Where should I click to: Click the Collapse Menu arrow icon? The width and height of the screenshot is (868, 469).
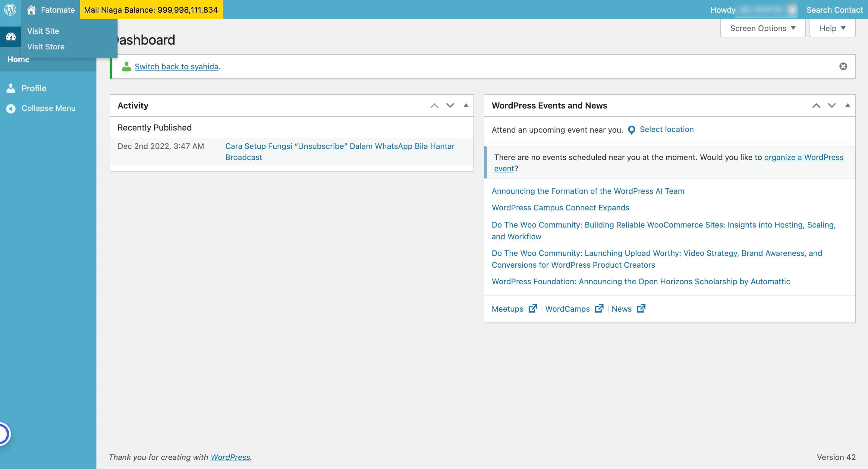click(x=11, y=108)
